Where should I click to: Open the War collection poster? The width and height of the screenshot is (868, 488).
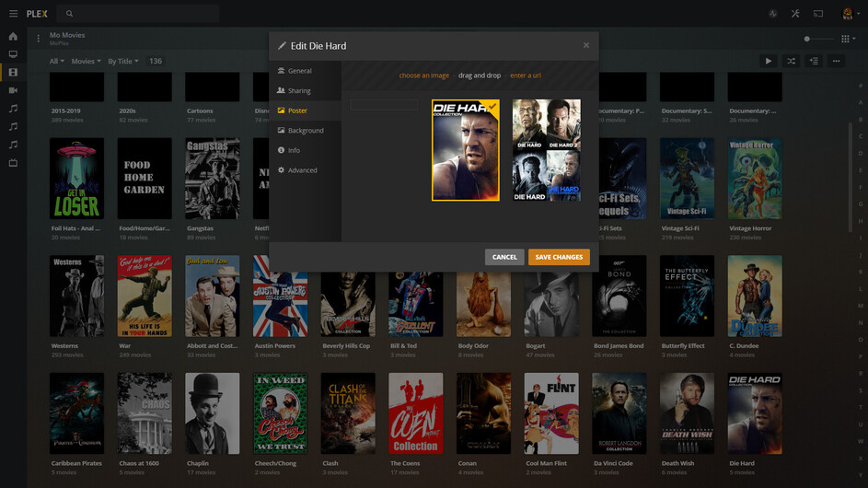(145, 296)
